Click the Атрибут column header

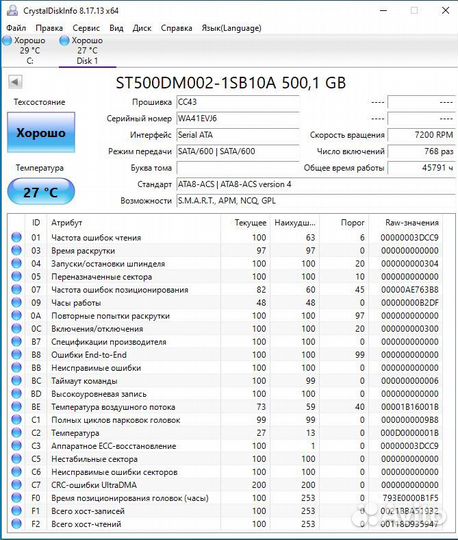(134, 222)
